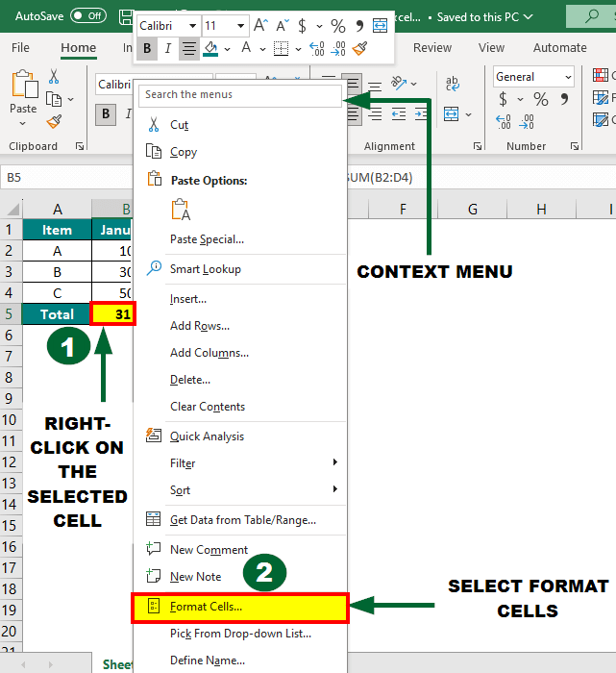Open the mini toolbar font size dropdown
Image resolution: width=616 pixels, height=673 pixels.
240,26
